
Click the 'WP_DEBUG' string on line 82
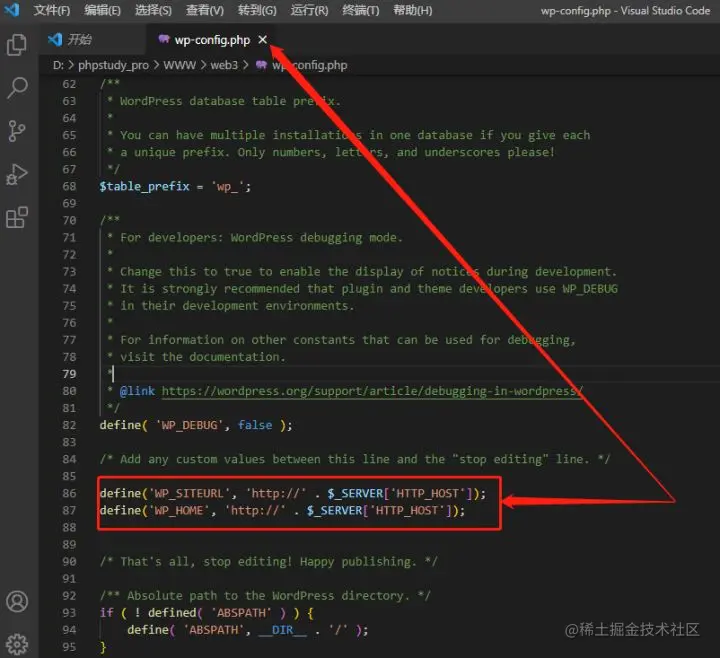click(x=189, y=425)
